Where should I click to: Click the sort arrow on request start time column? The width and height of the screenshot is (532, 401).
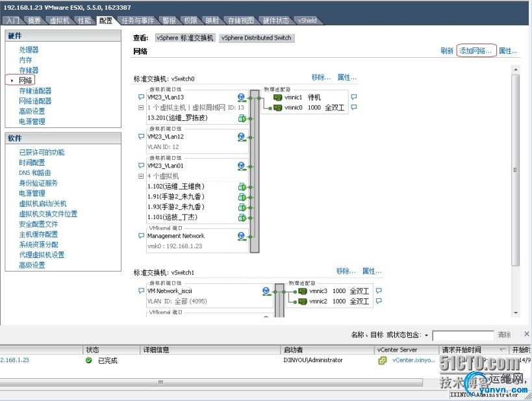point(502,350)
